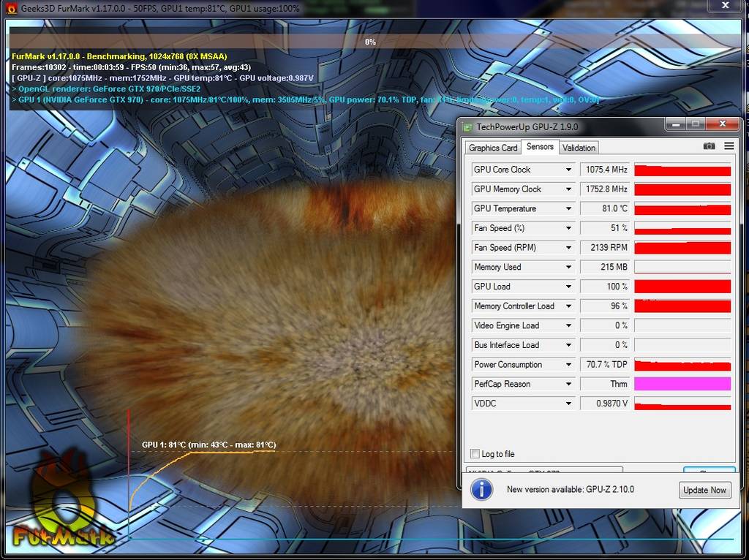Click the magenta PerfCap Reason bar
The image size is (749, 560).
tap(682, 384)
